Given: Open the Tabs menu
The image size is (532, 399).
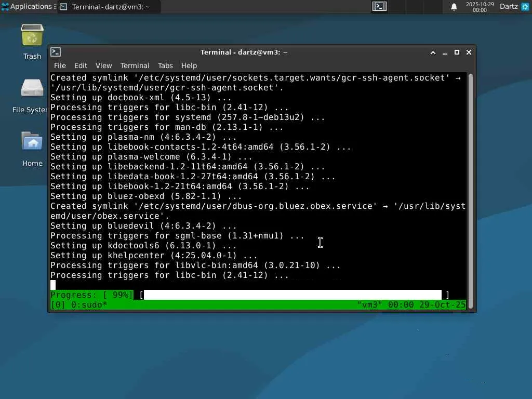Looking at the screenshot, I should coord(165,65).
